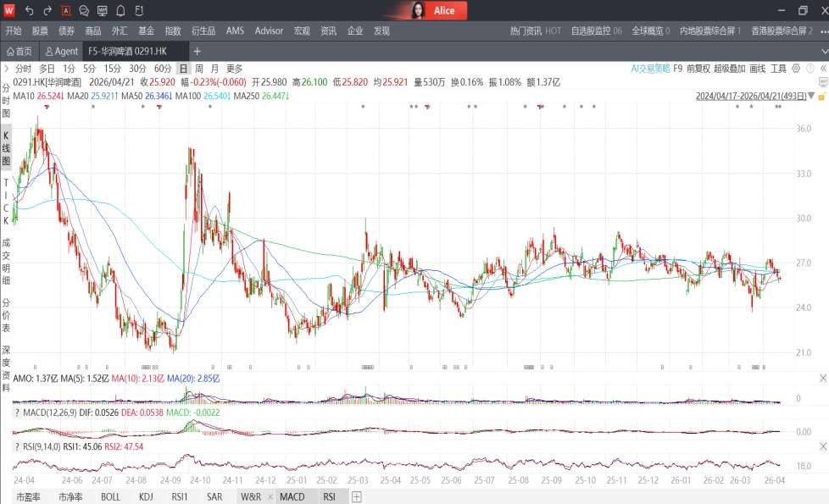Expand the left panel chevron near 分时
The image size is (829, 504).
click(x=6, y=69)
